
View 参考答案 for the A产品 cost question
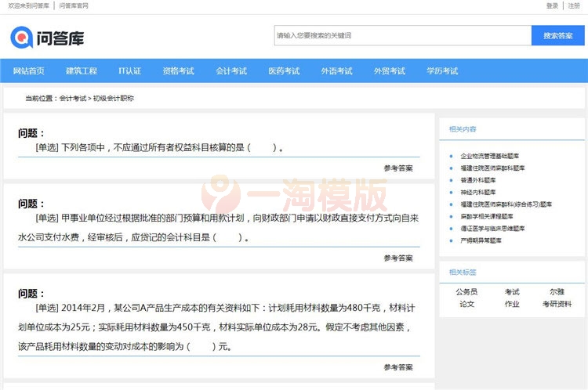pyautogui.click(x=398, y=367)
